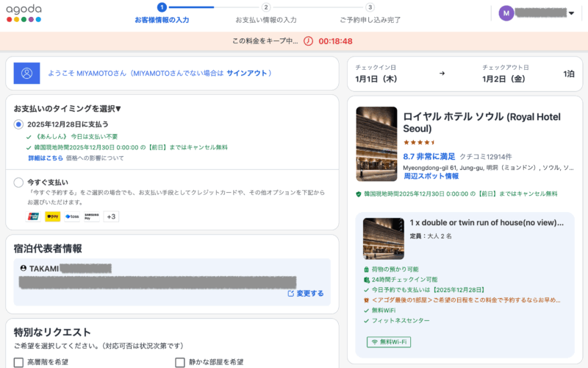
Task: Open the Royal Hotel Seoul photo
Action: pyautogui.click(x=376, y=144)
